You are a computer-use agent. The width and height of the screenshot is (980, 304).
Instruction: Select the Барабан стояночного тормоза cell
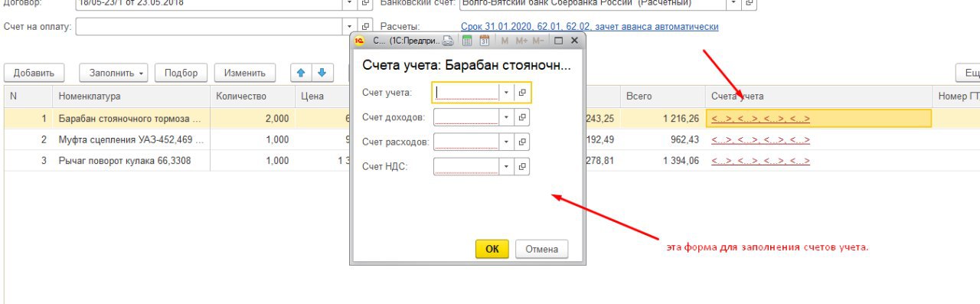coord(131,119)
